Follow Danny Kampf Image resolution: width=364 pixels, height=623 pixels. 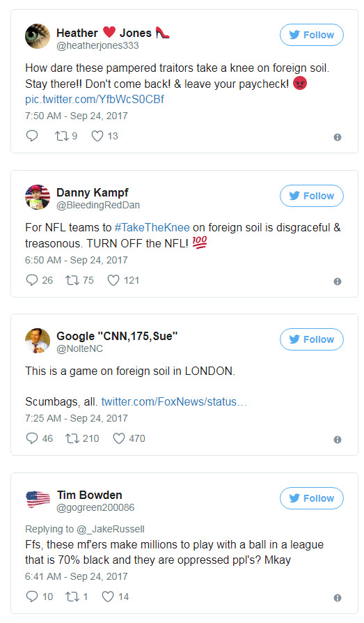[312, 196]
